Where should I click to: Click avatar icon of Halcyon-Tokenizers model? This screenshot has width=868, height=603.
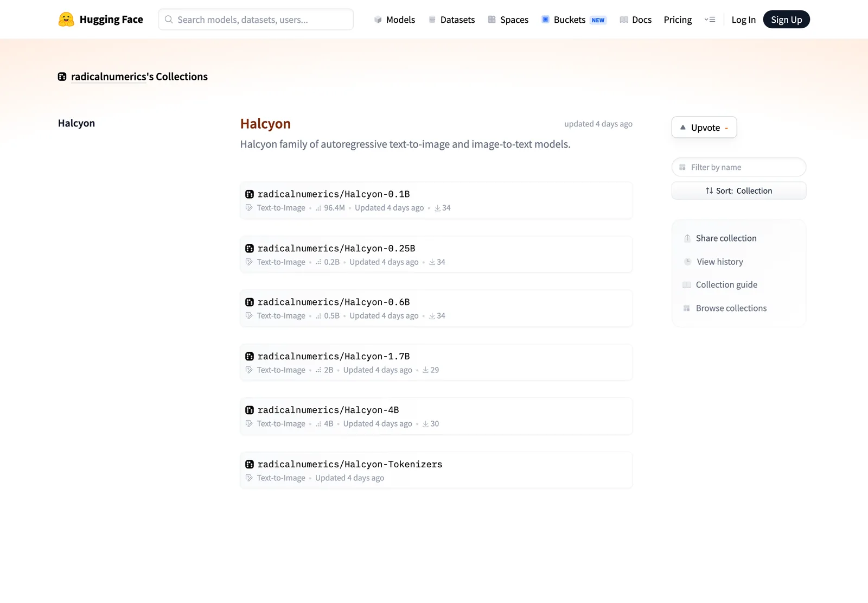click(x=250, y=465)
